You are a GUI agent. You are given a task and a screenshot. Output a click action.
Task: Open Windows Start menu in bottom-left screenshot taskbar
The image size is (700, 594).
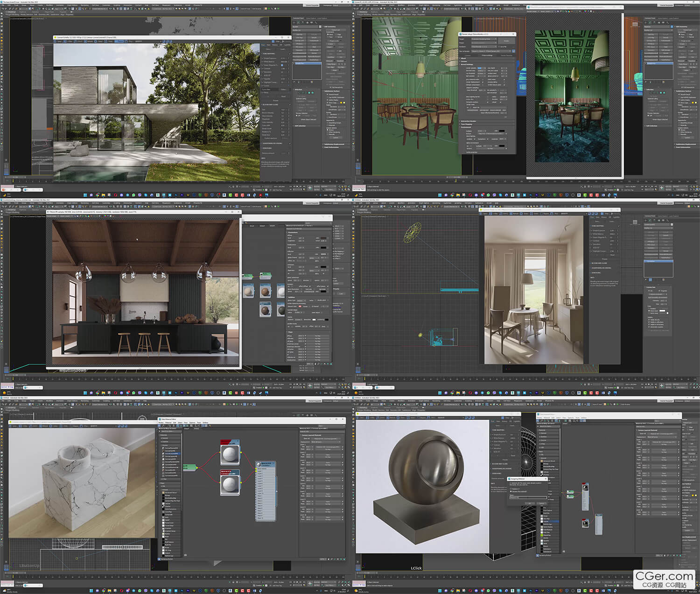click(x=91, y=590)
